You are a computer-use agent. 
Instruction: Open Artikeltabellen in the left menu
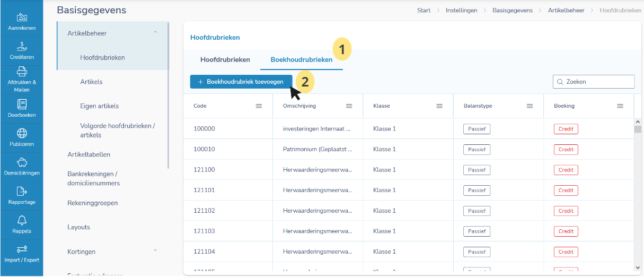click(x=89, y=154)
